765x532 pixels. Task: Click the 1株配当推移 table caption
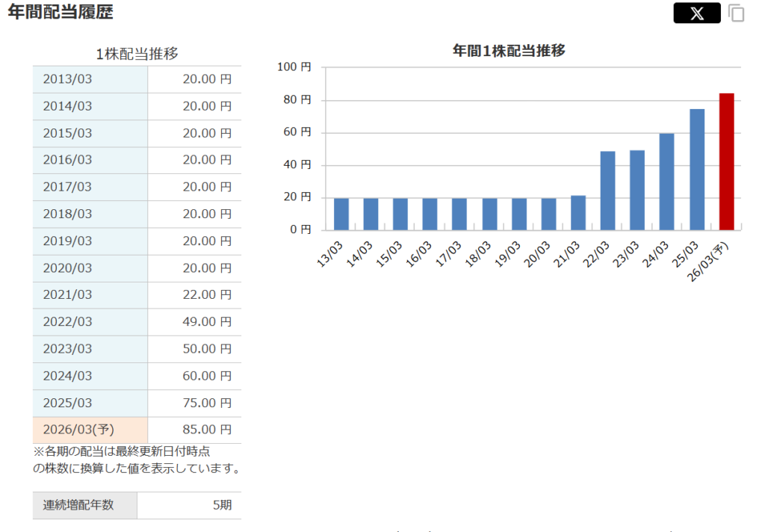pyautogui.click(x=137, y=54)
